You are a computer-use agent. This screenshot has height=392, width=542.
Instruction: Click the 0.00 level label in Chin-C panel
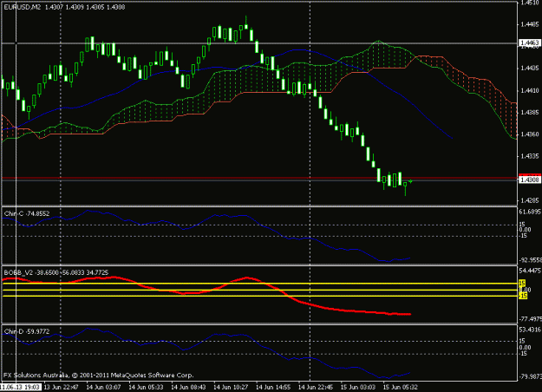pyautogui.click(x=525, y=230)
